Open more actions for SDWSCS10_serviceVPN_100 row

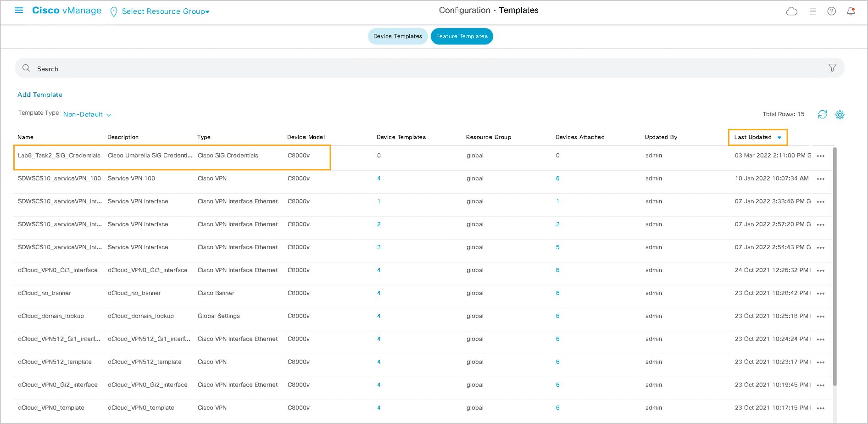(x=821, y=179)
